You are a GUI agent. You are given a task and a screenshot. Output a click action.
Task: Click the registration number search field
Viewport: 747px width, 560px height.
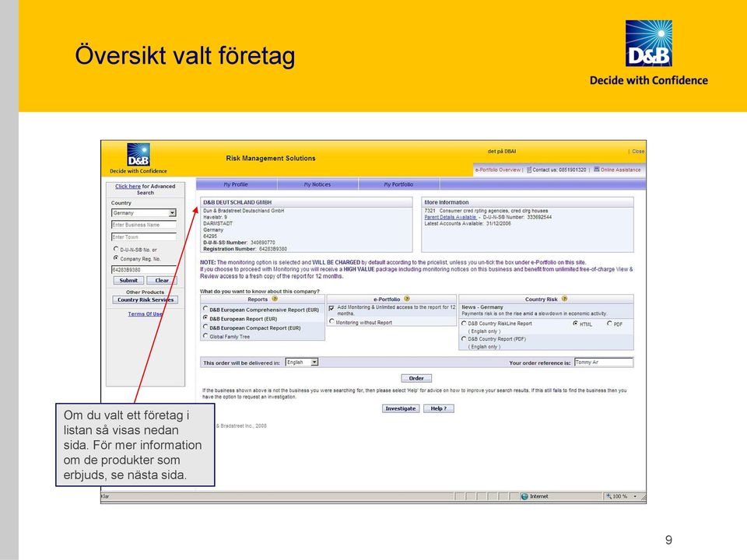pos(144,270)
